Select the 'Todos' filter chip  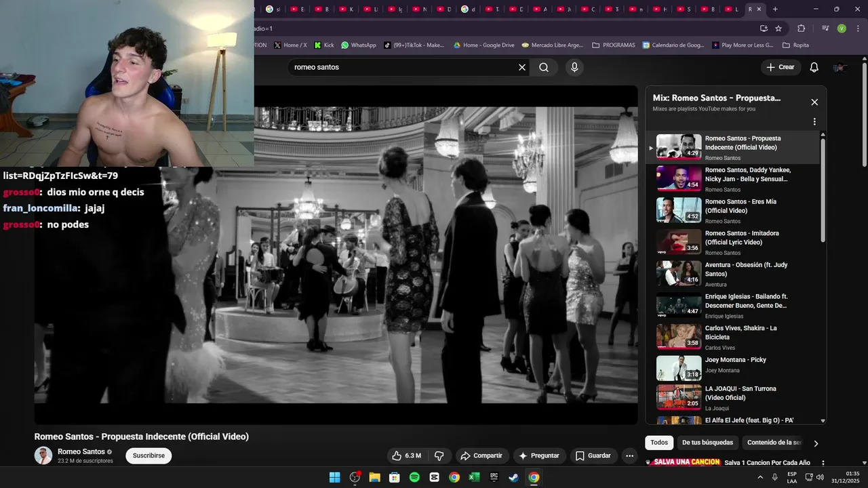coord(659,443)
